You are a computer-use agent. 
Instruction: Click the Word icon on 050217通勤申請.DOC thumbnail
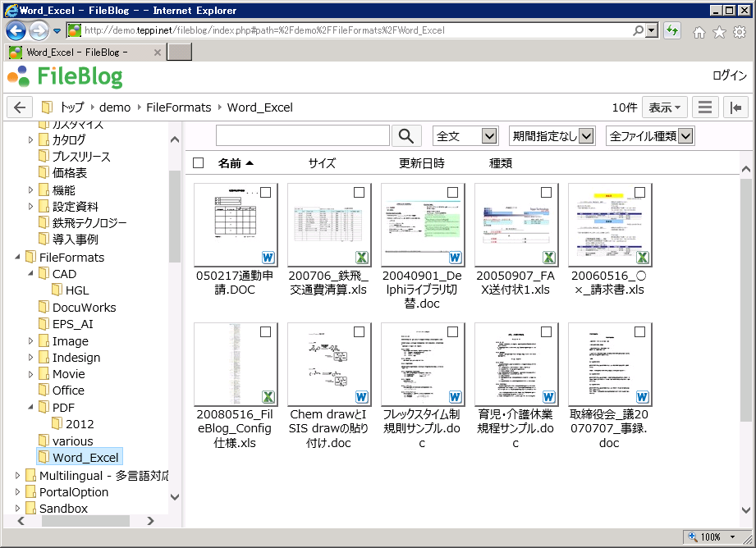pos(268,258)
